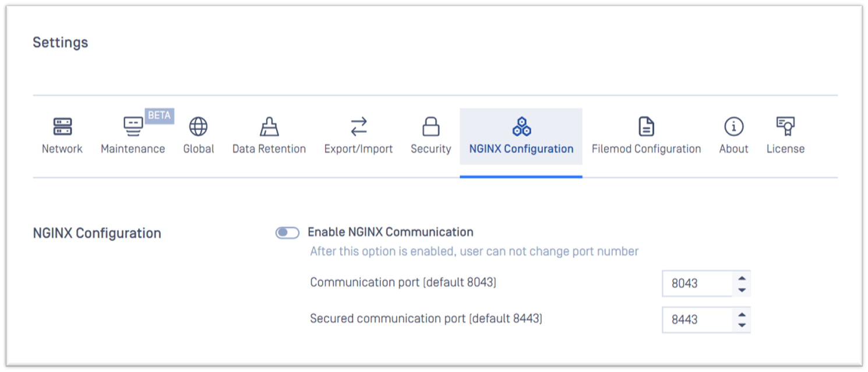Click the "Settings" page title
Viewport: 868px width, 372px height.
coord(61,42)
